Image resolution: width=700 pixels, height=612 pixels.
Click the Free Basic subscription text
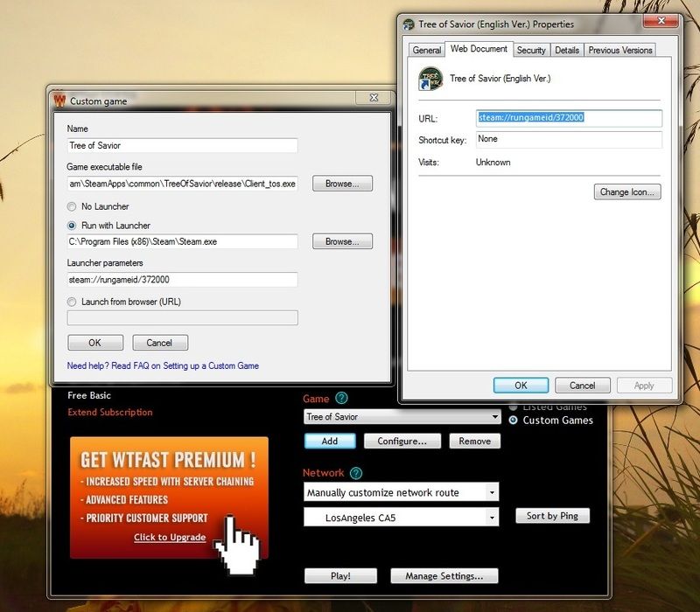(89, 395)
